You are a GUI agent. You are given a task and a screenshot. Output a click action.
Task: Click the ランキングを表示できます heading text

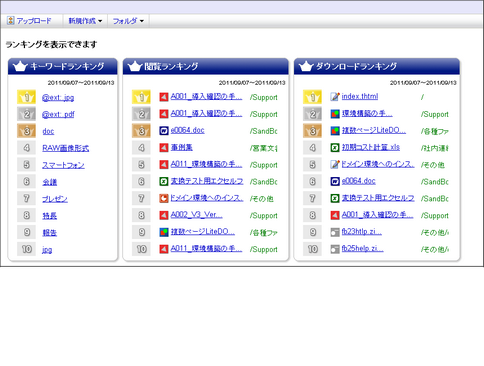pyautogui.click(x=51, y=44)
